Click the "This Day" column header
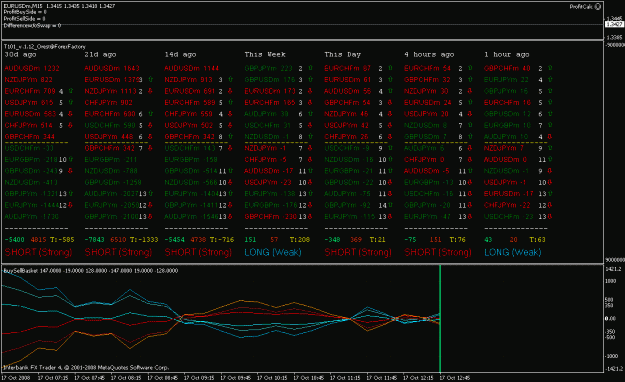Viewport: 625px width, 382px height. click(343, 55)
